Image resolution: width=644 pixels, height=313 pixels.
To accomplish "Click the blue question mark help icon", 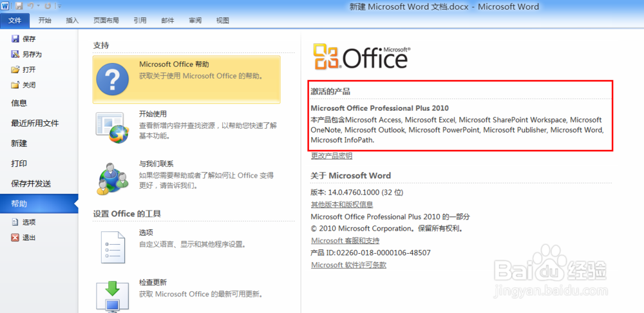I will 113,80.
